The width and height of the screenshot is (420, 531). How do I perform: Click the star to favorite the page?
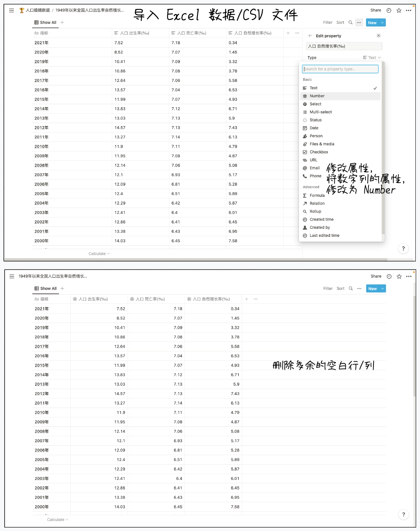click(x=398, y=10)
